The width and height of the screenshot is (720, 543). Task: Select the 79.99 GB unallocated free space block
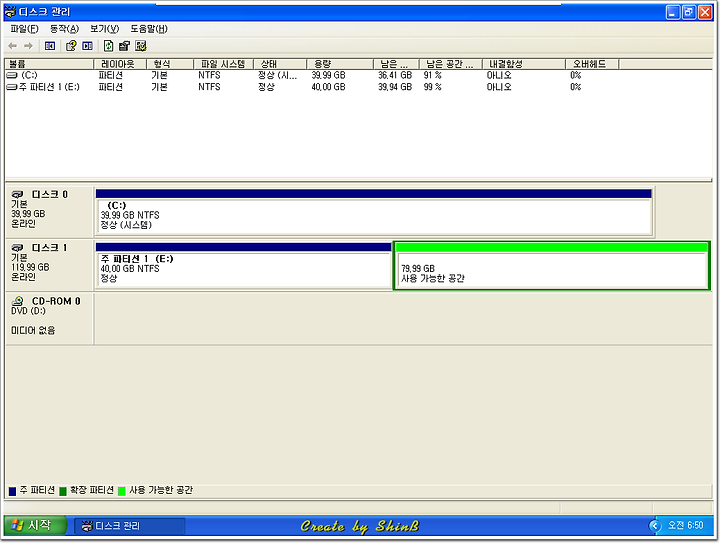coord(551,266)
